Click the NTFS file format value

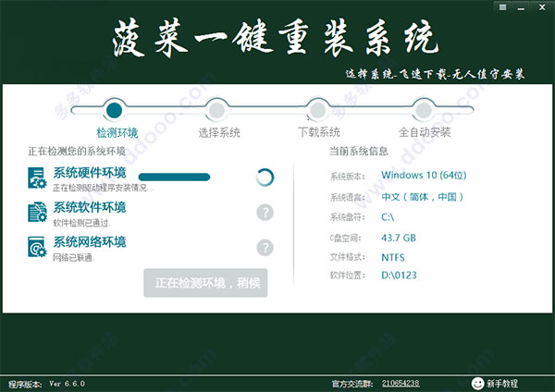pyautogui.click(x=393, y=257)
